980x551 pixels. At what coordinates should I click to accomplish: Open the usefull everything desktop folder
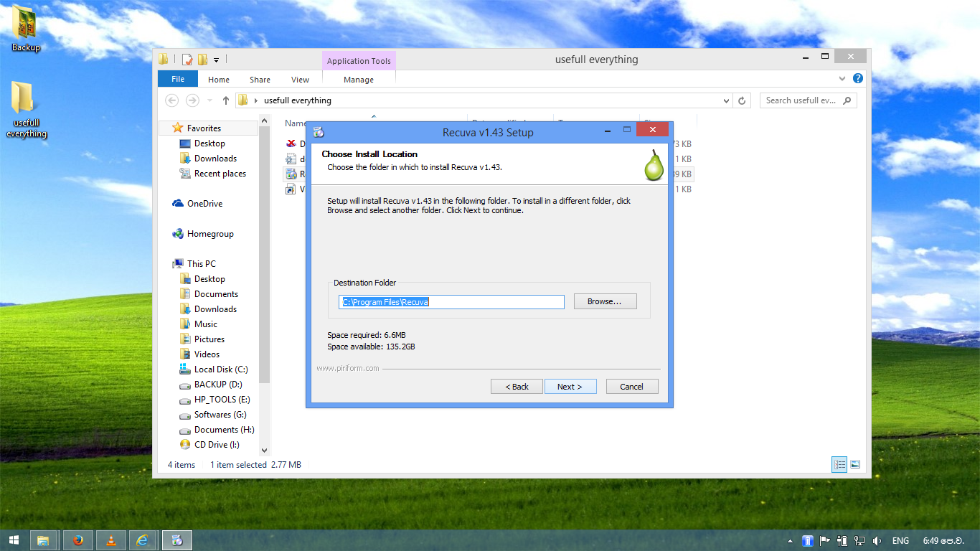pos(26,110)
